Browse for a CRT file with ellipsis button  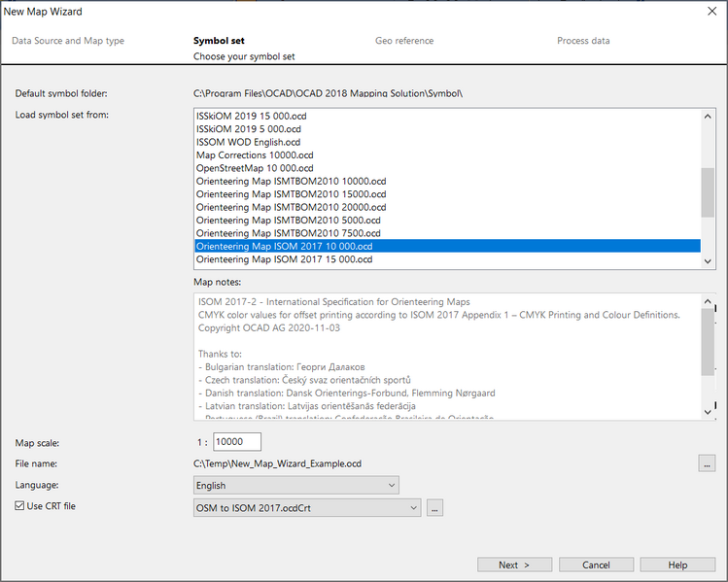click(x=434, y=508)
